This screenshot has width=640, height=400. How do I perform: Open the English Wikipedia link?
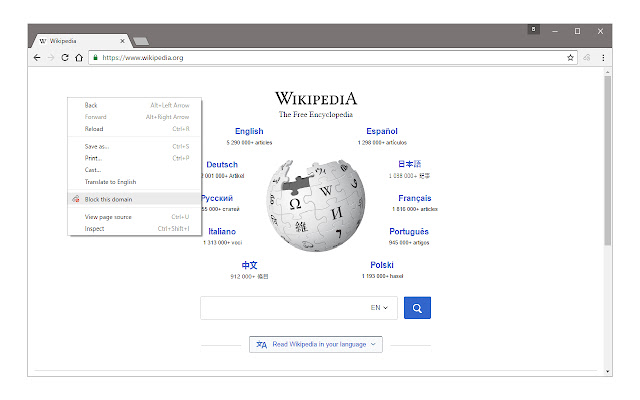249,131
